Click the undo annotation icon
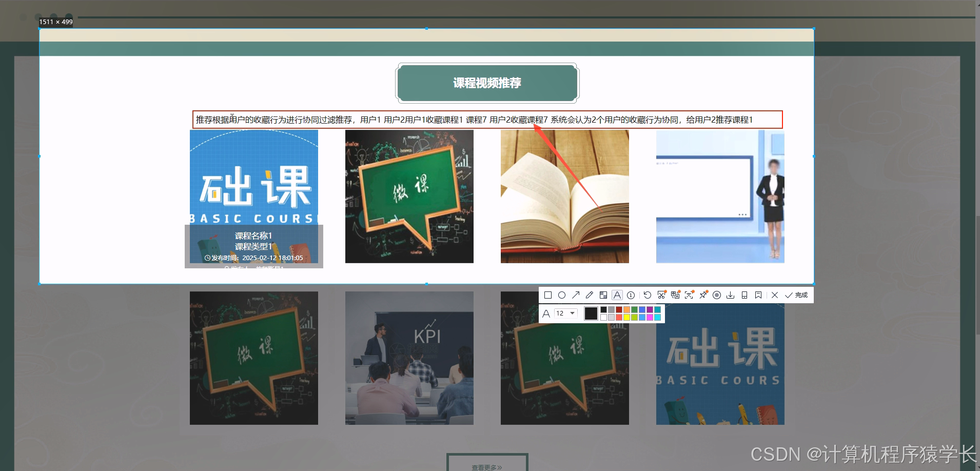 648,295
